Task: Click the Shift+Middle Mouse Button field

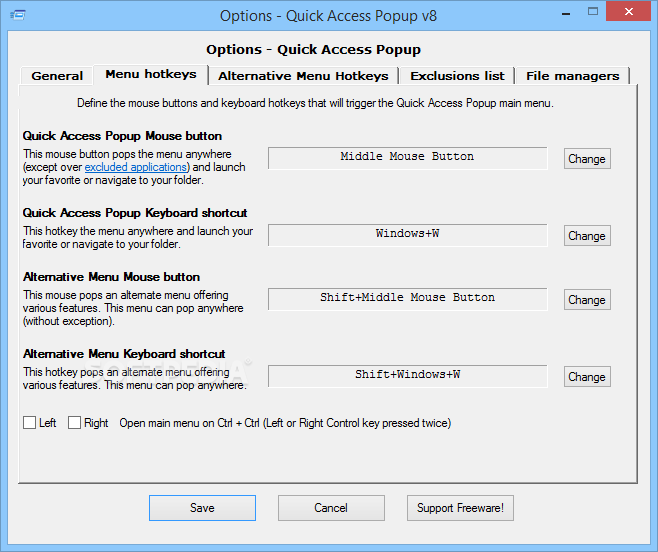Action: [407, 299]
